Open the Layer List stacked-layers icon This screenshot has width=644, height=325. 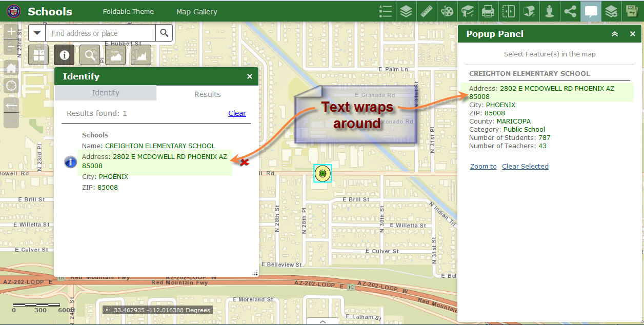tap(406, 11)
